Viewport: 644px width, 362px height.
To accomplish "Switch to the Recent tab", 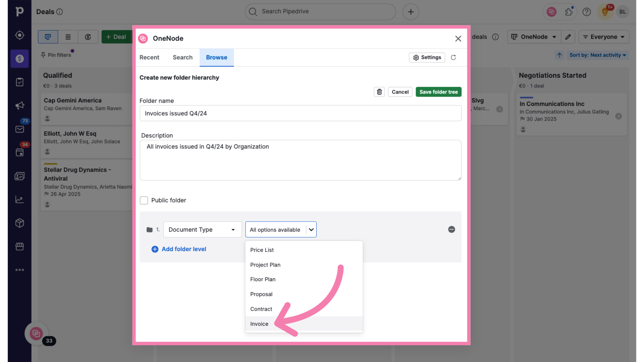I will 149,57.
